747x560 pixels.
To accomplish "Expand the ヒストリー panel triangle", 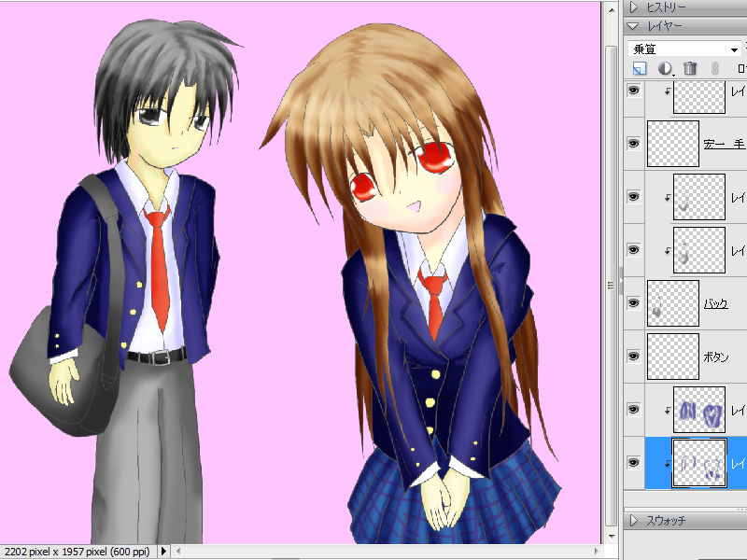I will (x=634, y=7).
